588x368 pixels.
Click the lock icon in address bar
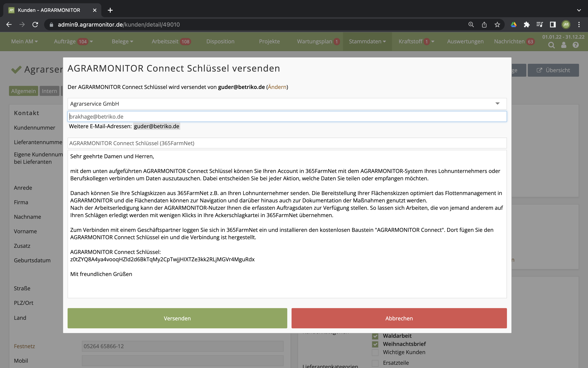(x=51, y=25)
